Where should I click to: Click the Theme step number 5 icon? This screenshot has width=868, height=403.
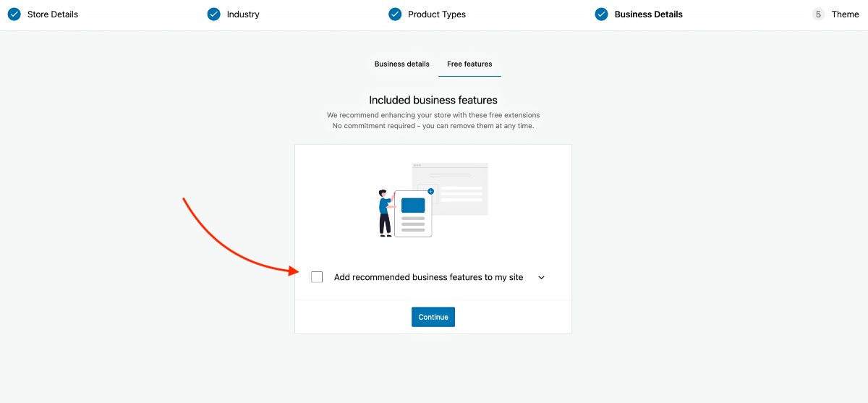coord(818,14)
